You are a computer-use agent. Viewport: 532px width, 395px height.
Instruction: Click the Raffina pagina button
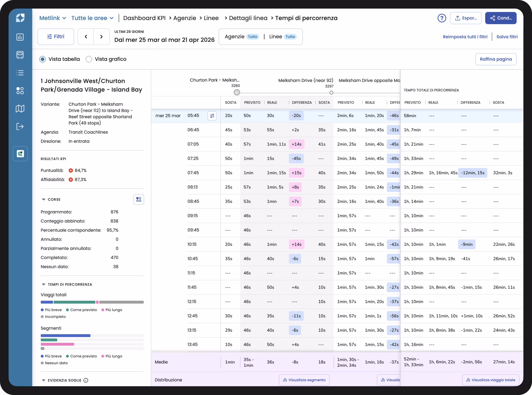[496, 59]
